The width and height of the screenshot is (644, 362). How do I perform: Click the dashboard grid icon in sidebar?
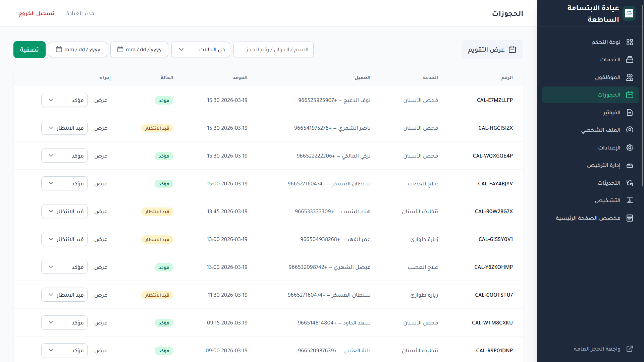(x=630, y=42)
